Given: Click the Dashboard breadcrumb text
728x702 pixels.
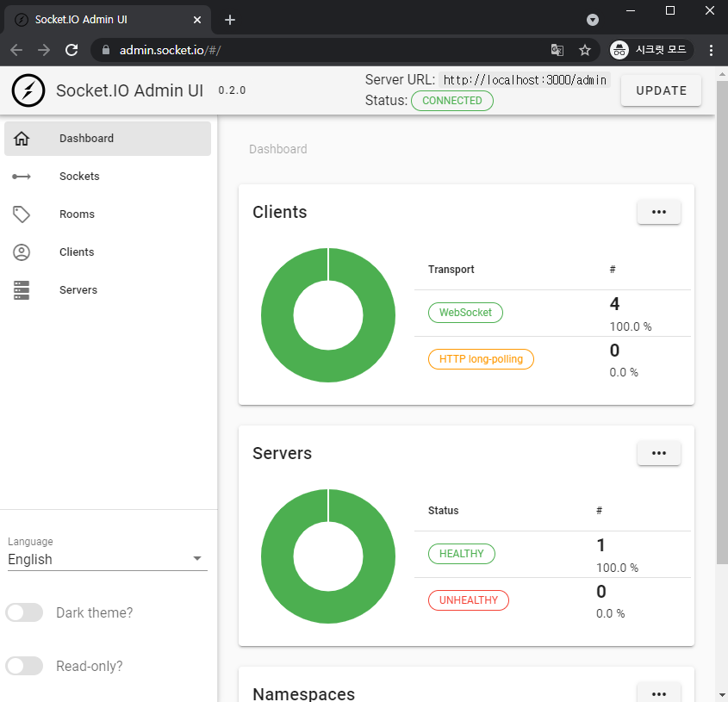Looking at the screenshot, I should [277, 149].
